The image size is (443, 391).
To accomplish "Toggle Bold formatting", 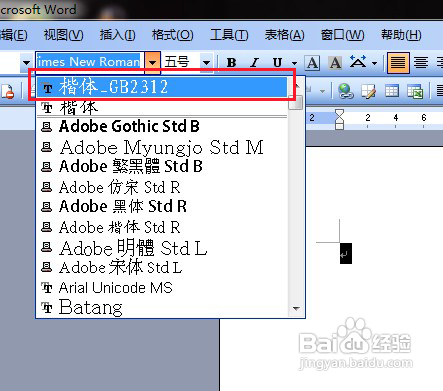I will (x=231, y=62).
